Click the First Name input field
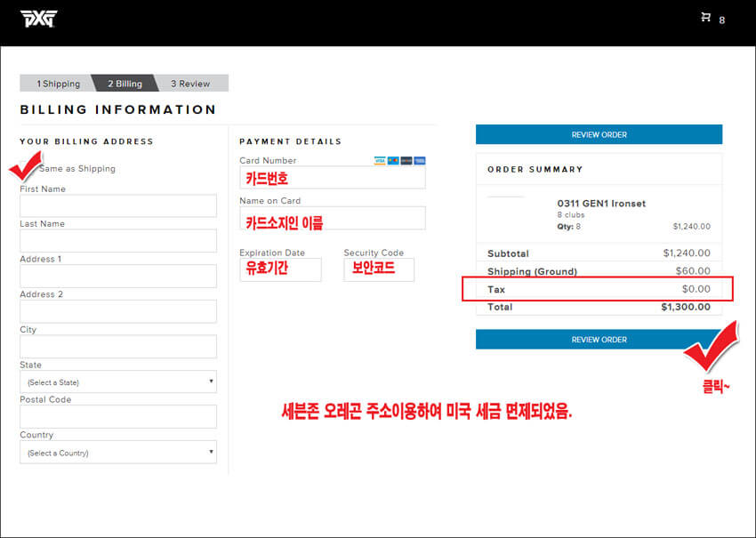Viewport: 756px width, 538px height. point(118,205)
